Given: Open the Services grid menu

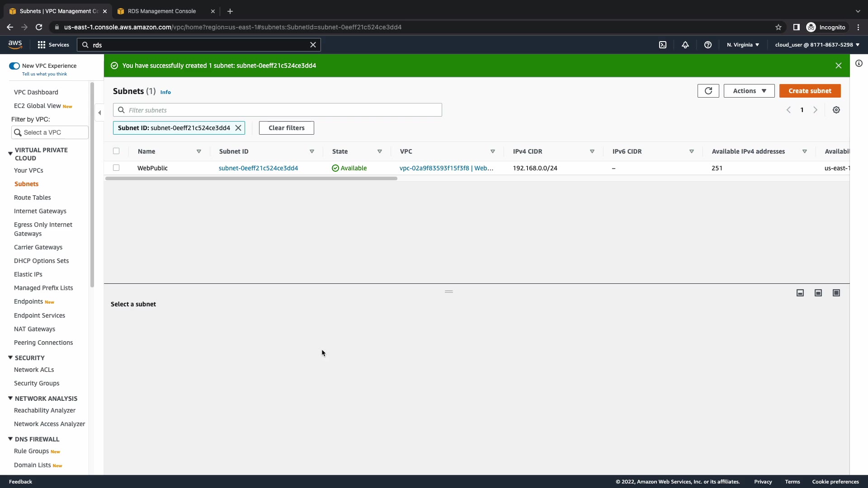Looking at the screenshot, I should 53,45.
